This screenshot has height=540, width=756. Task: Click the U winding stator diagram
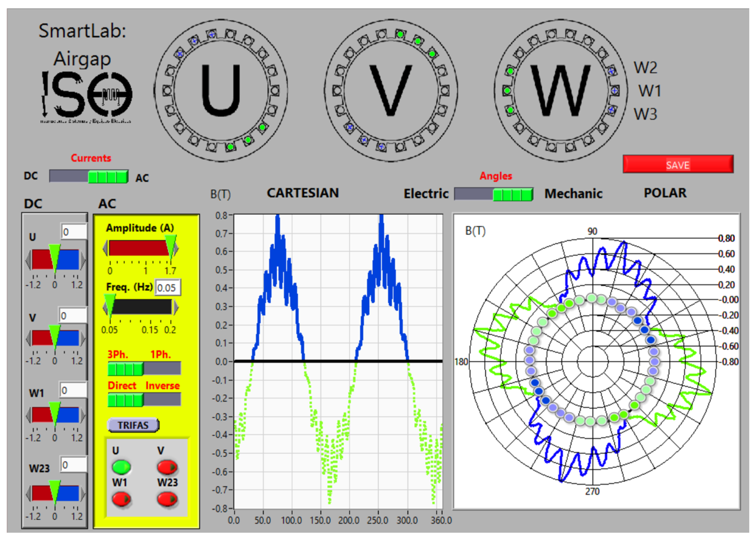pyautogui.click(x=221, y=90)
